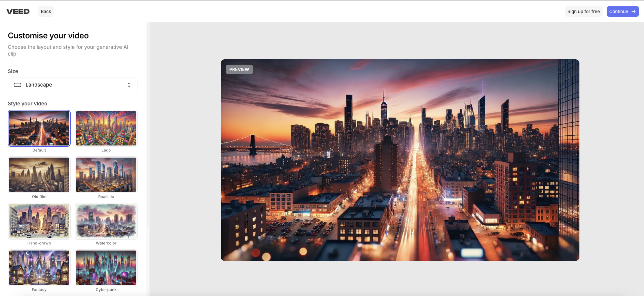The width and height of the screenshot is (644, 296).
Task: Click the 'Fantasy' style caption
Action: [x=39, y=290]
